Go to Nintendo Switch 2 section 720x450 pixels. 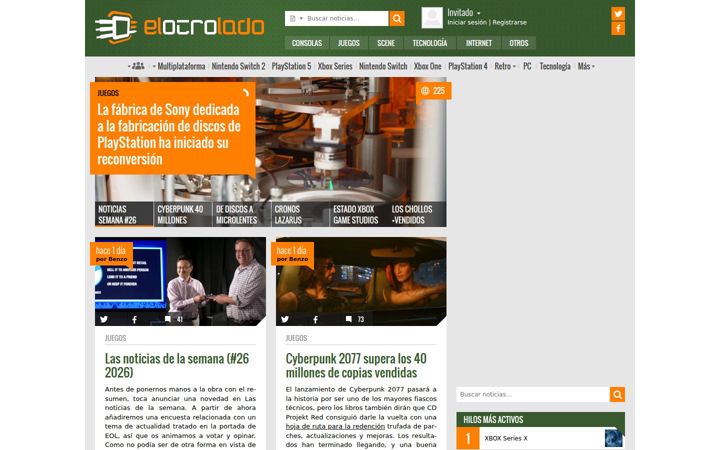click(x=238, y=66)
